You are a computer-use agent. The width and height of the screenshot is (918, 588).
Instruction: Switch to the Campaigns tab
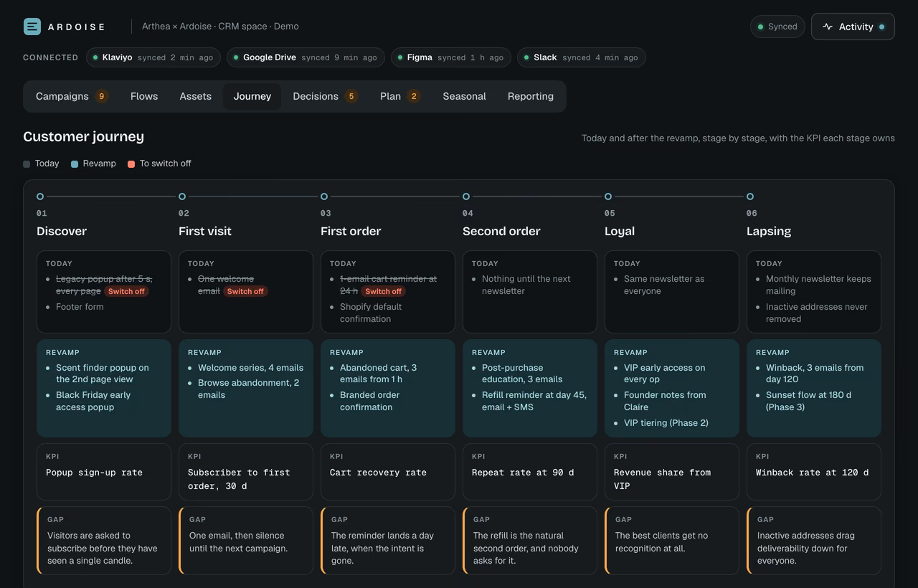tap(72, 96)
